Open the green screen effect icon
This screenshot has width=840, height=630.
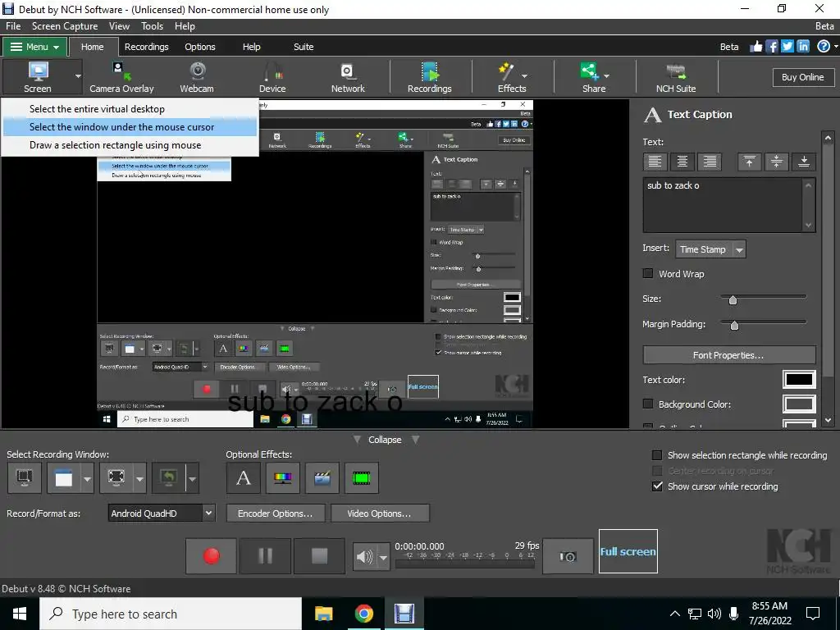pos(362,477)
